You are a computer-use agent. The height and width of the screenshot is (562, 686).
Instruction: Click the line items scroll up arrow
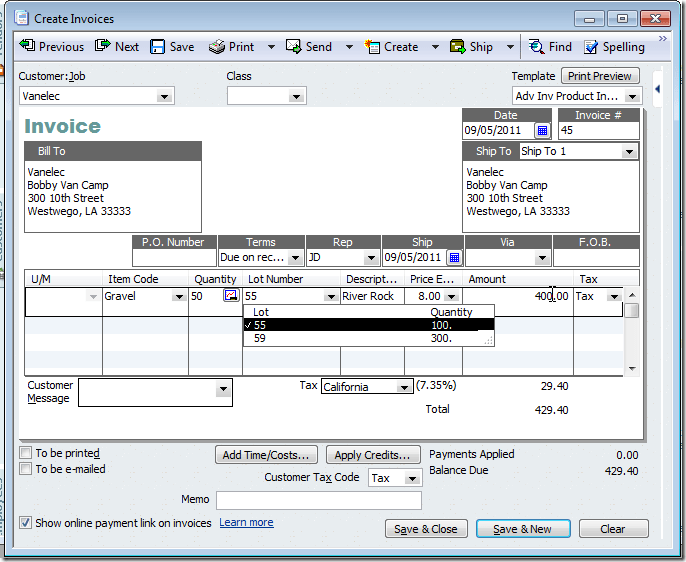[632, 295]
